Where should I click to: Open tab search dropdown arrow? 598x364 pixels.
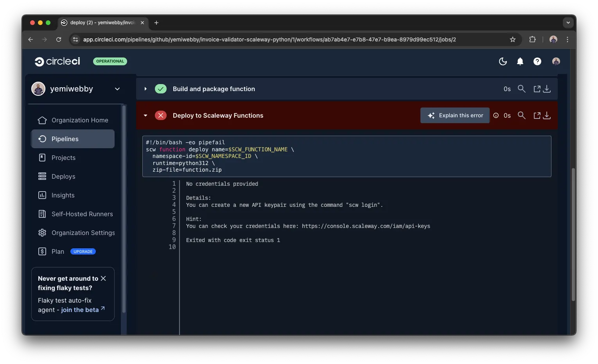tap(568, 23)
